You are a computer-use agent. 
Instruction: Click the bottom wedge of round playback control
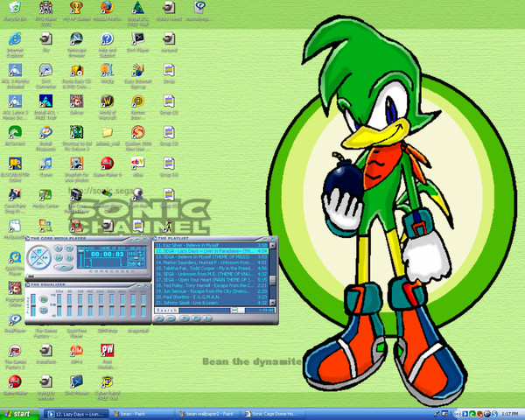coord(39,263)
